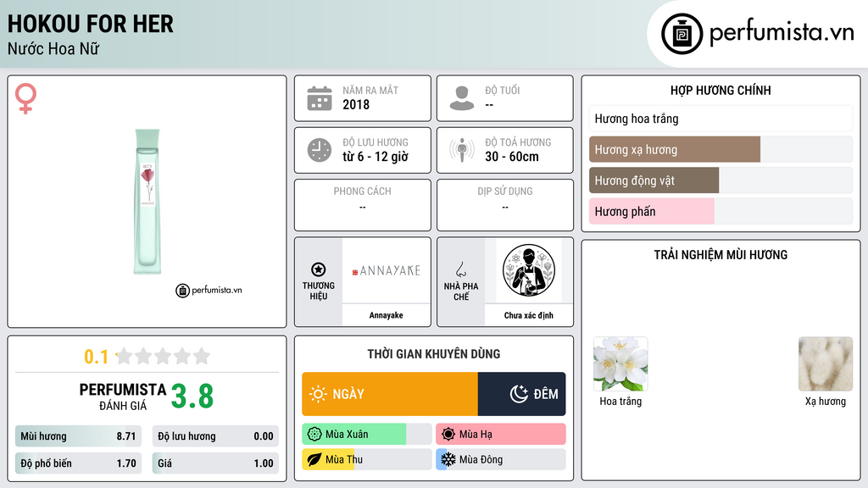
Task: Click the Xạ hương note label
Action: (x=826, y=401)
